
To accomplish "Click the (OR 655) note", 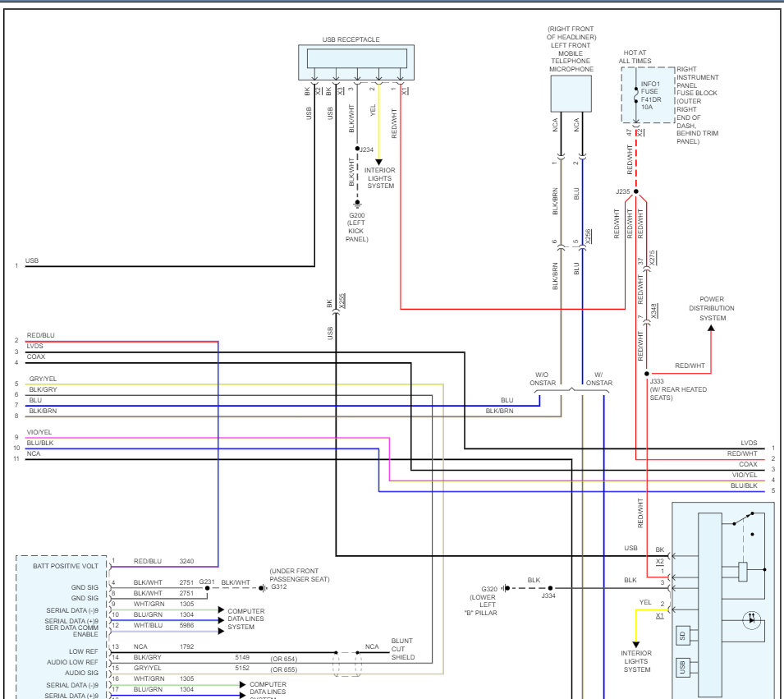I will point(284,669).
